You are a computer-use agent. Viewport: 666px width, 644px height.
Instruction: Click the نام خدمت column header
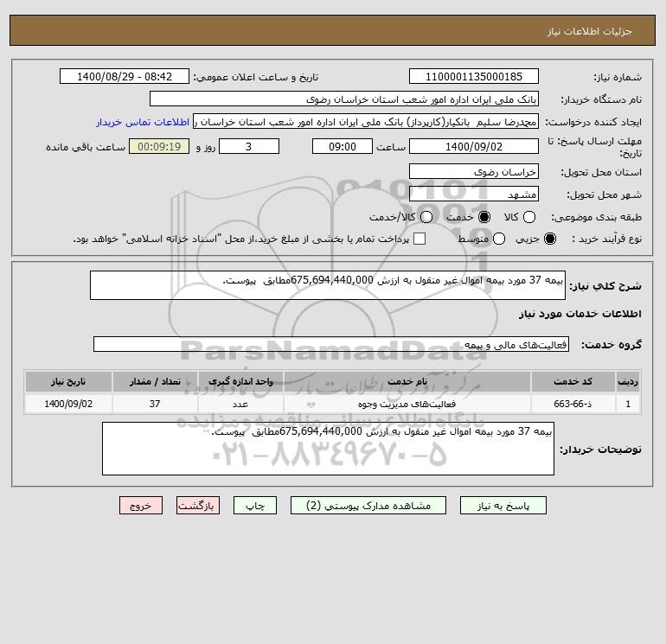tap(407, 381)
